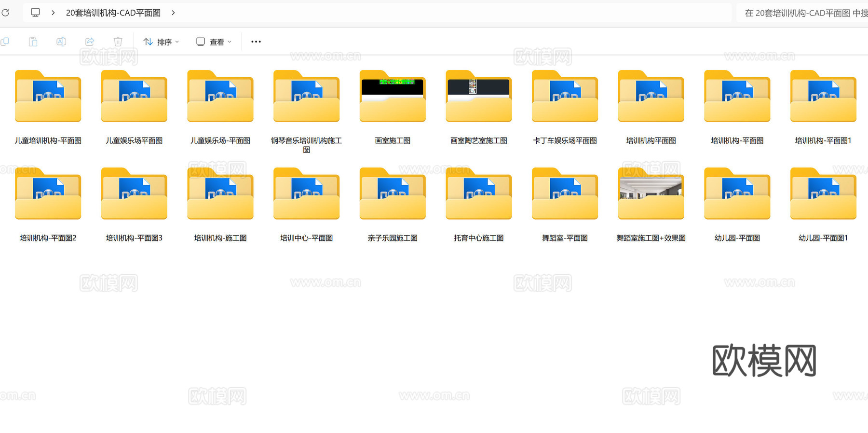
Task: Select folder 亲子乐园施工图
Action: 393,205
